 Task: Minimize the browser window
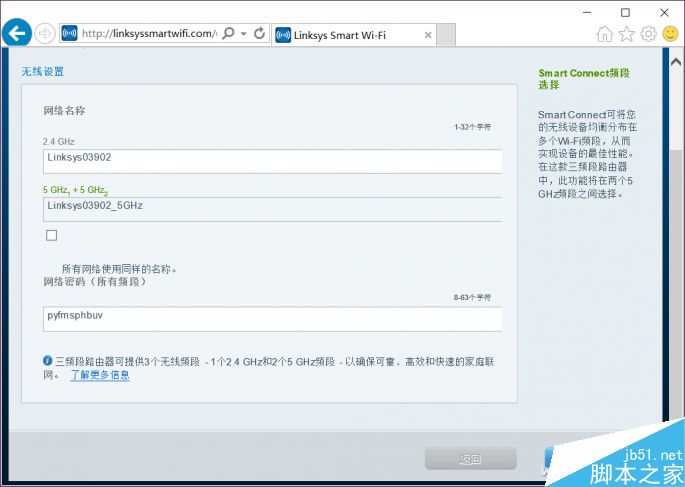(587, 12)
